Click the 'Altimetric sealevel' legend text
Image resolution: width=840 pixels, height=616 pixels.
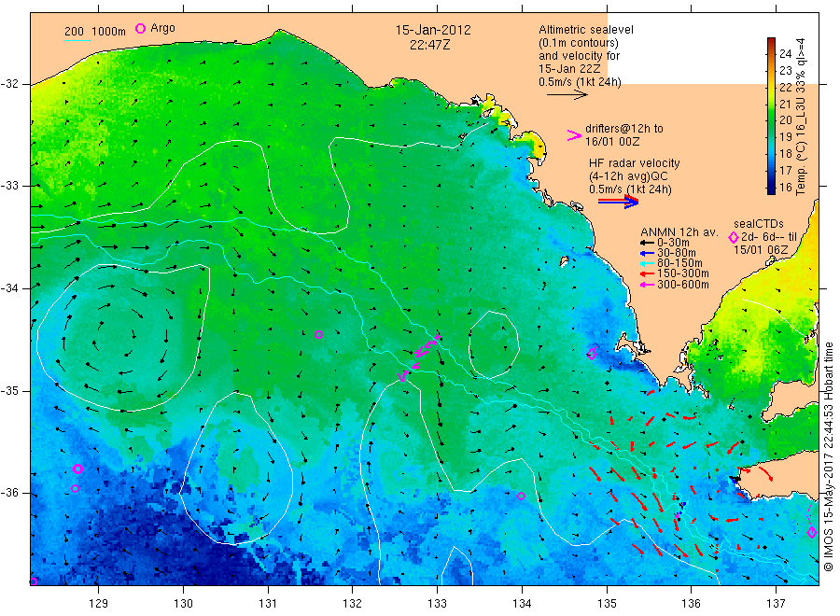[x=586, y=30]
